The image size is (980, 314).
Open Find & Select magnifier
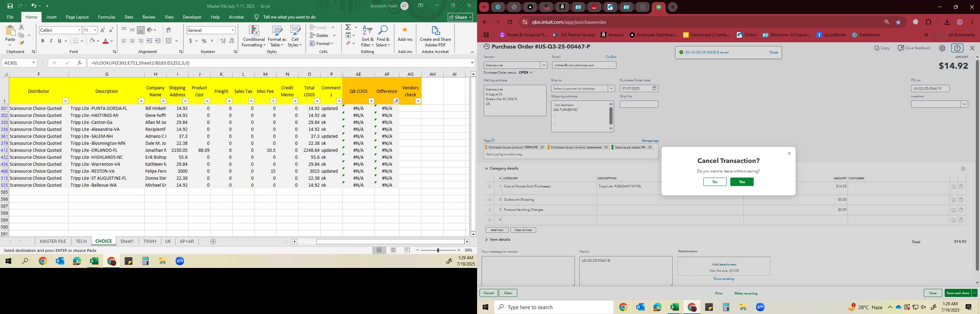tap(383, 36)
